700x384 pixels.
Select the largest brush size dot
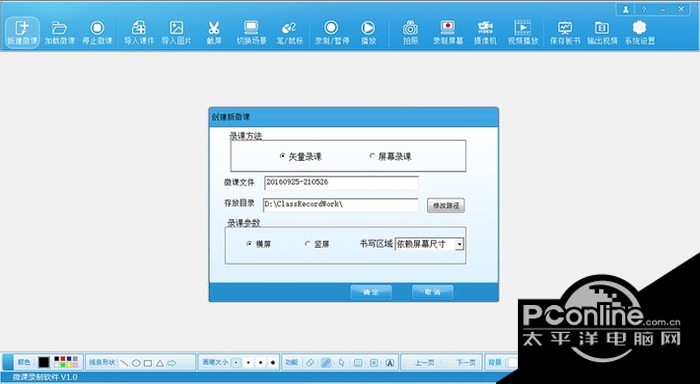pos(273,363)
